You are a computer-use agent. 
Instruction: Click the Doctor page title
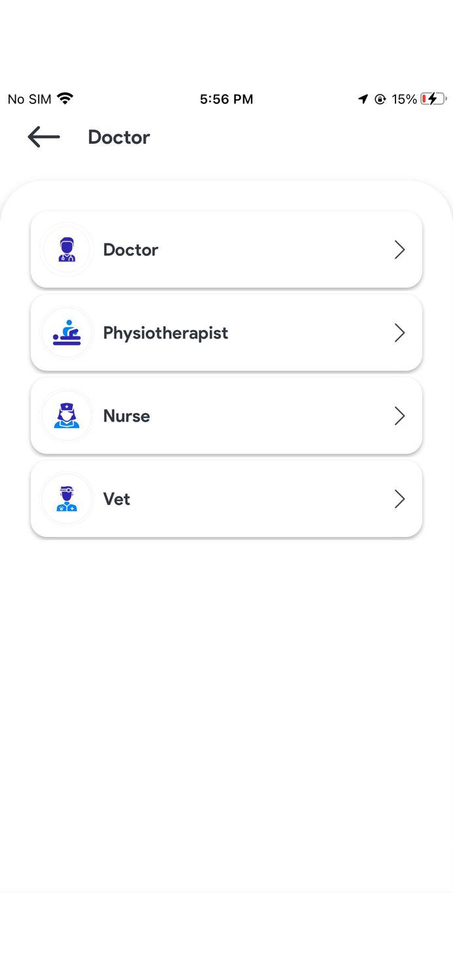(118, 137)
